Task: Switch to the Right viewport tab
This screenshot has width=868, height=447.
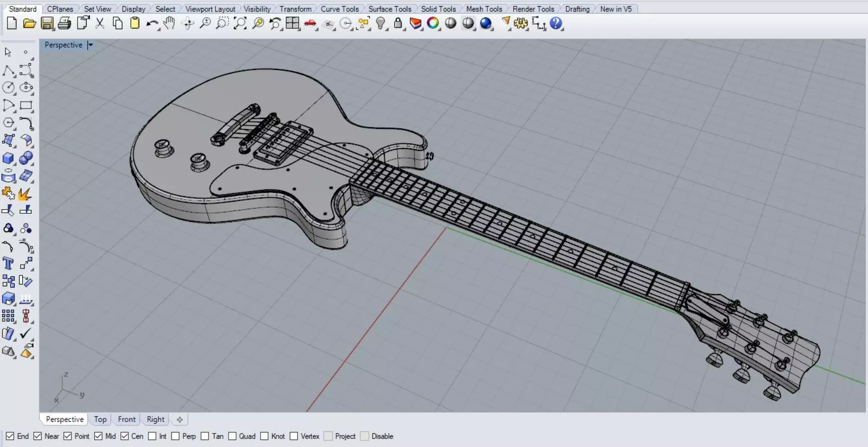Action: point(155,419)
